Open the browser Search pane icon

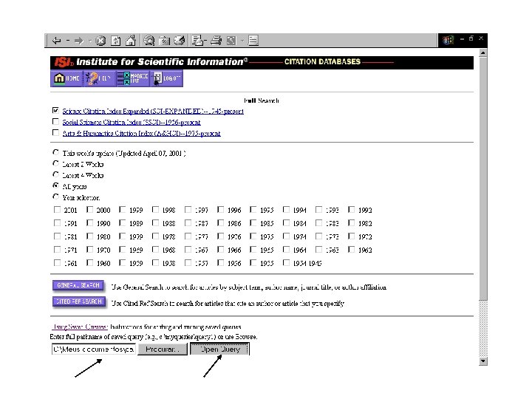click(149, 41)
